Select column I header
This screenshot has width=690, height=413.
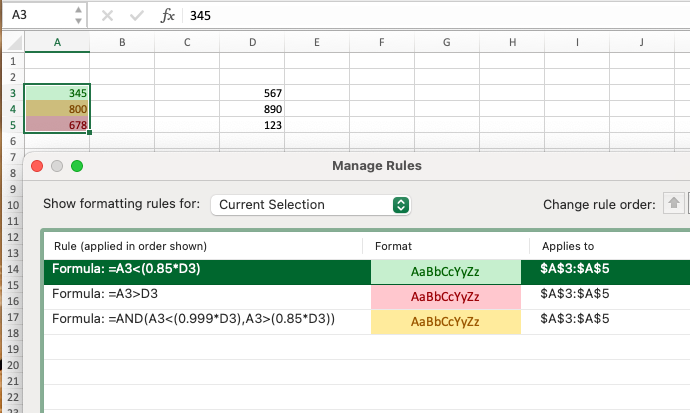click(577, 43)
